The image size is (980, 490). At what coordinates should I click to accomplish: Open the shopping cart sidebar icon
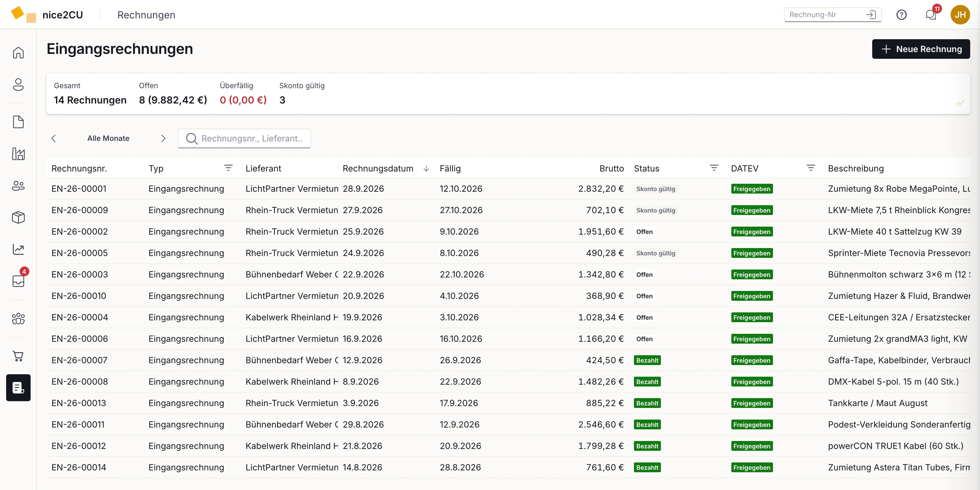[x=18, y=356]
